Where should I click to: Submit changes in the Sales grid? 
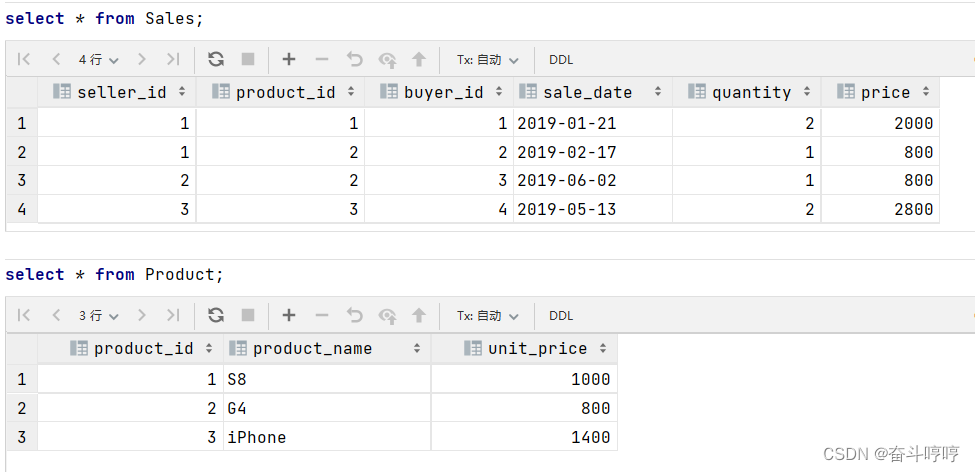pyautogui.click(x=419, y=59)
